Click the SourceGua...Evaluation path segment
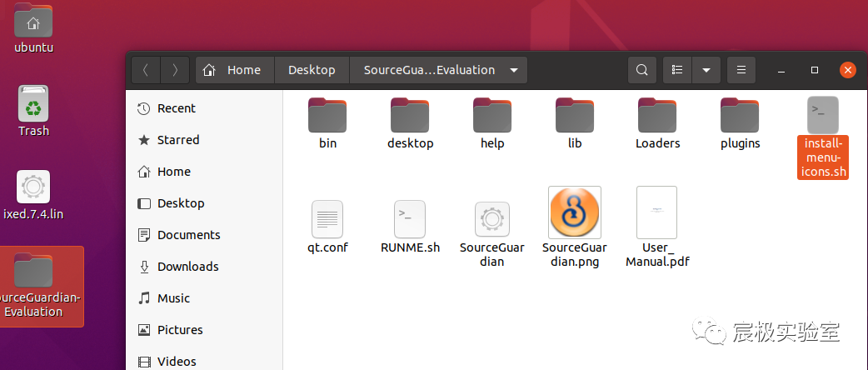 pyautogui.click(x=429, y=70)
